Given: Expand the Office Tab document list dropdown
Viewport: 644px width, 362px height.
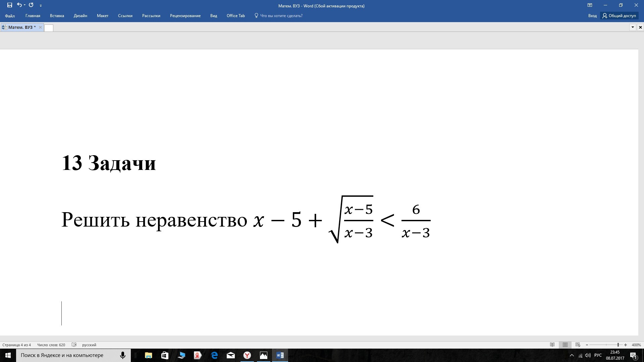Looking at the screenshot, I should coord(633,27).
